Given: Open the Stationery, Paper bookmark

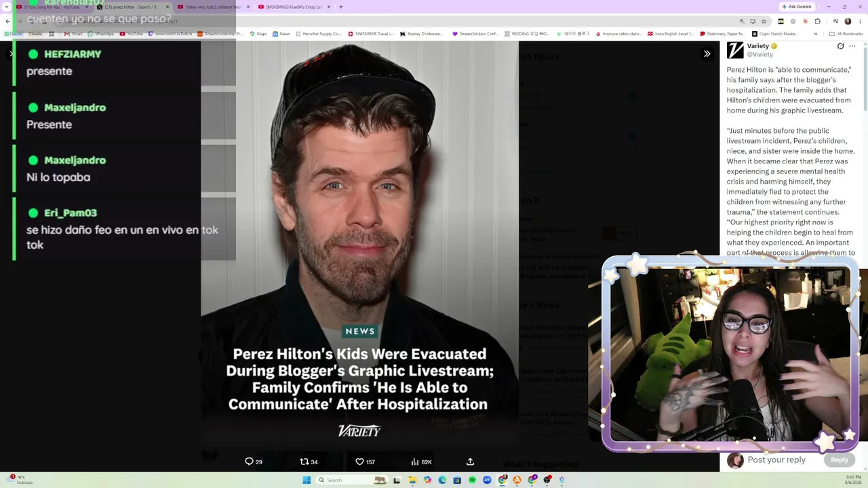Looking at the screenshot, I should [x=722, y=34].
